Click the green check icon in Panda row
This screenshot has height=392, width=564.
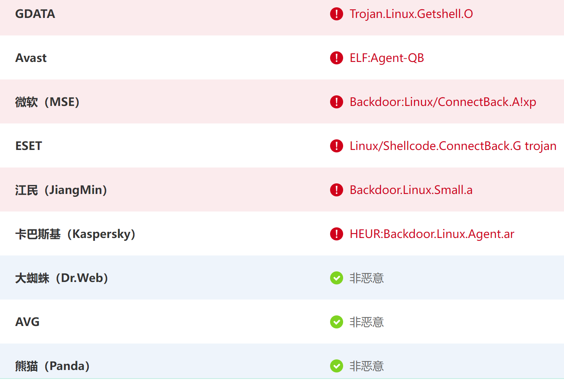click(x=337, y=366)
